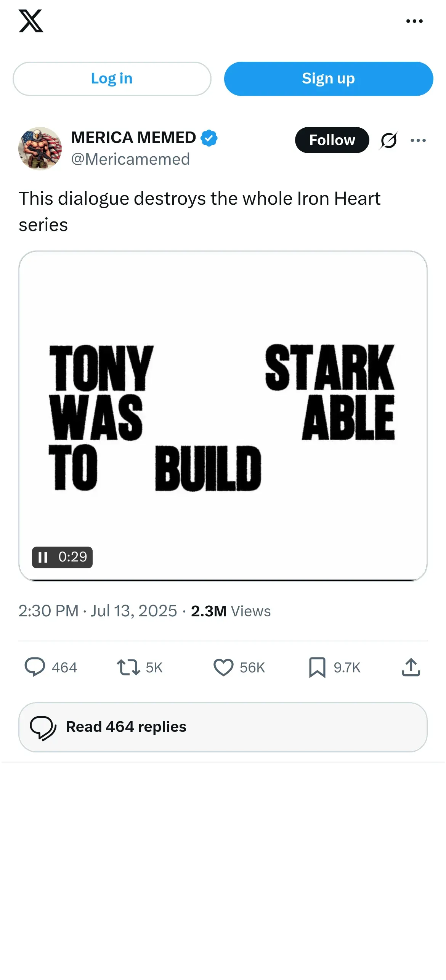The image size is (446, 980).
Task: Click the Grok slashed-circle icon
Action: pos(388,140)
